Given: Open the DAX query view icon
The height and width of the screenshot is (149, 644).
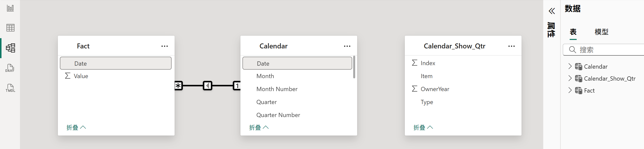Looking at the screenshot, I should pos(10,68).
